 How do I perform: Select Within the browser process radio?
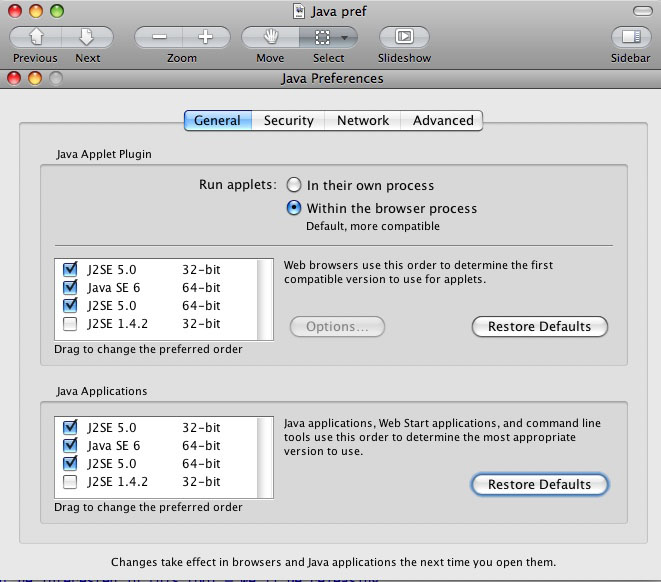(x=294, y=208)
